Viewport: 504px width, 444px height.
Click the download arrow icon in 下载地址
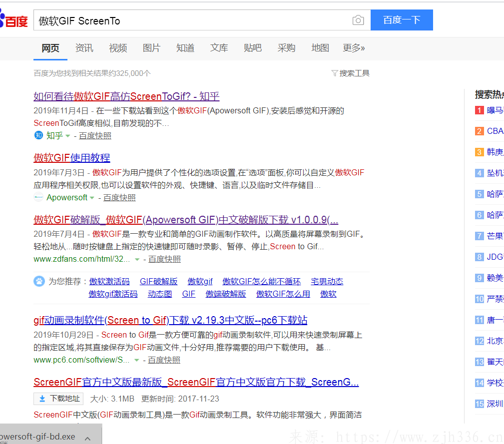coord(42,399)
